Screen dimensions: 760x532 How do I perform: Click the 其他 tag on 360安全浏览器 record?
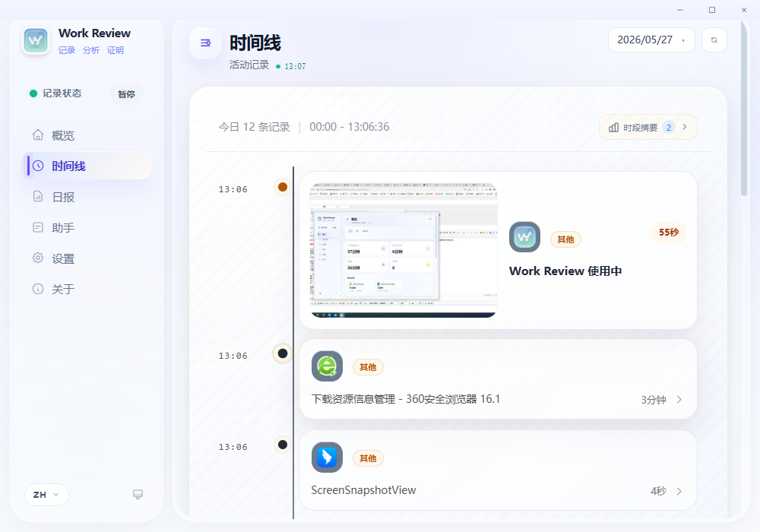pos(368,367)
